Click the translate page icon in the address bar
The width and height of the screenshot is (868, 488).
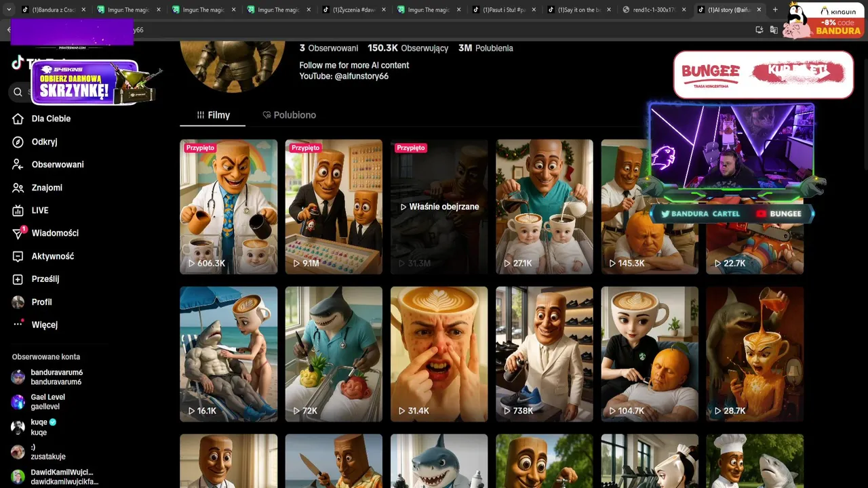[x=774, y=30]
